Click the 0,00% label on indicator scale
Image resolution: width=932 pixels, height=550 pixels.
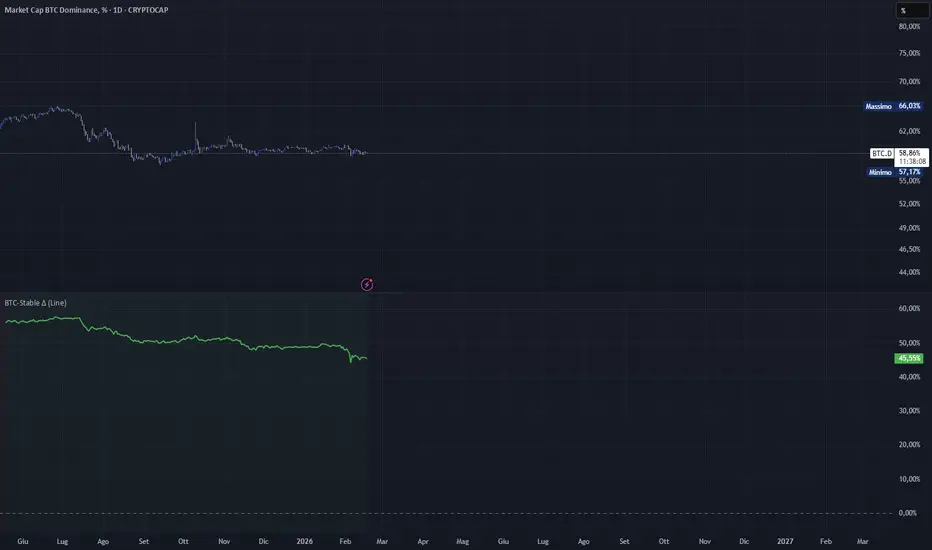tap(908, 513)
